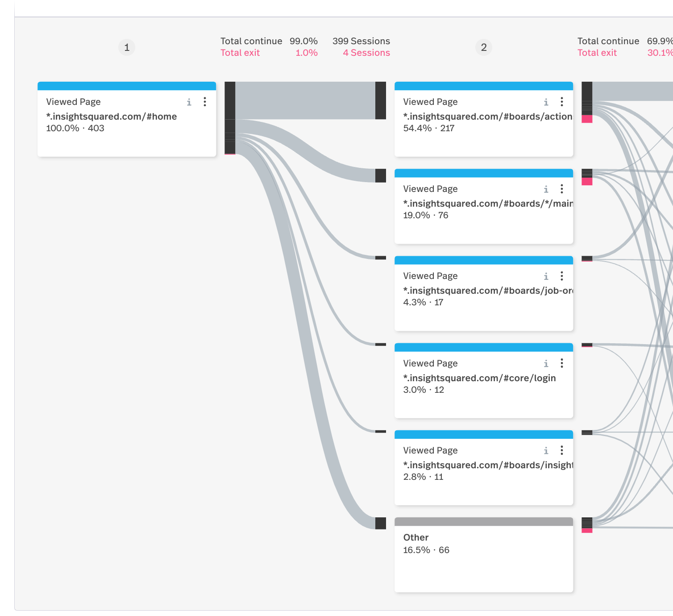Open three-dot menu on #boards/*/main card
Viewport: 673px width, 616px height.
[562, 189]
